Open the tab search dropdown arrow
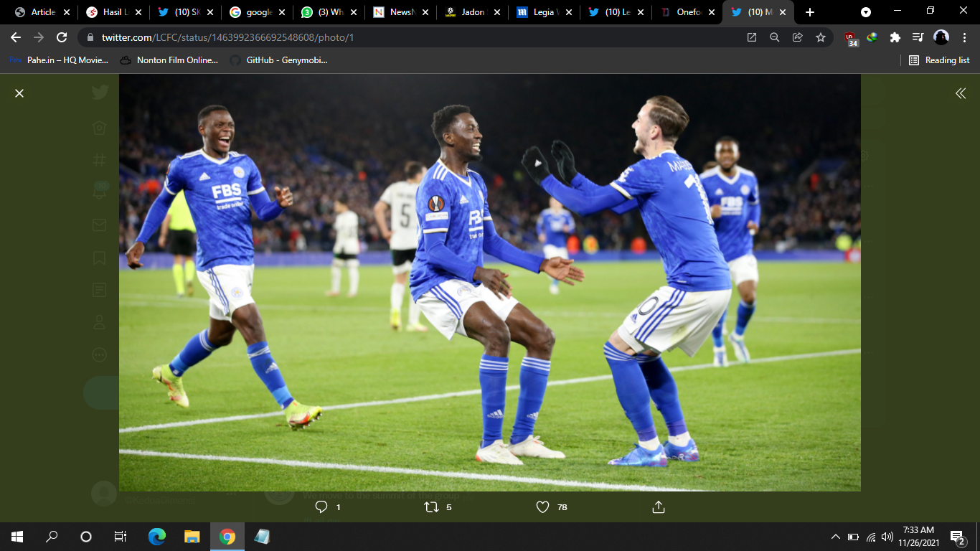 (866, 12)
